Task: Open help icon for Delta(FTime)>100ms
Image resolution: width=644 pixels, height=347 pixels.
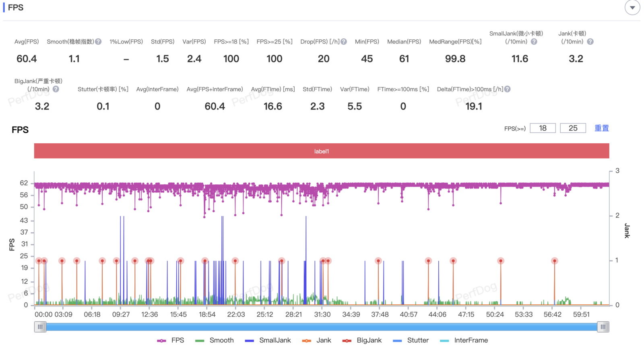Action: click(x=508, y=89)
